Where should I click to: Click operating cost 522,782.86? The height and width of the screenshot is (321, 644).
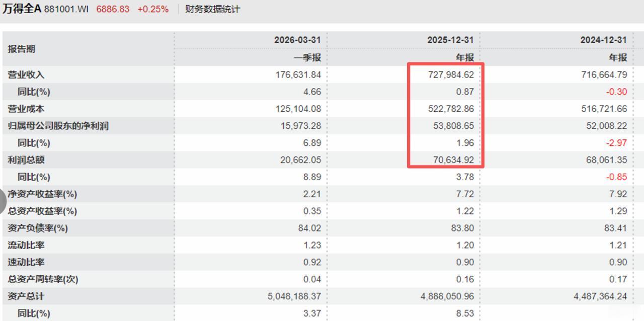click(451, 109)
